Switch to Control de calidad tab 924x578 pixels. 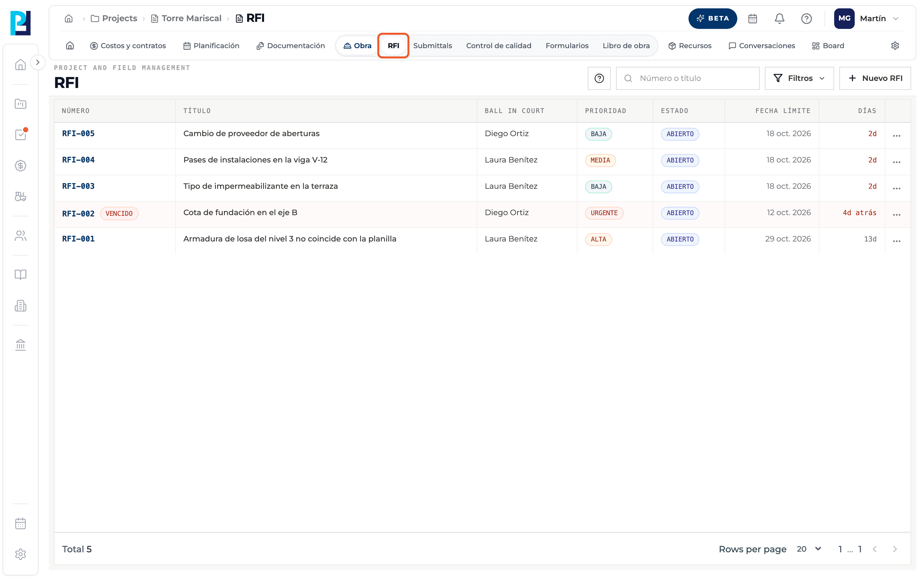(498, 46)
